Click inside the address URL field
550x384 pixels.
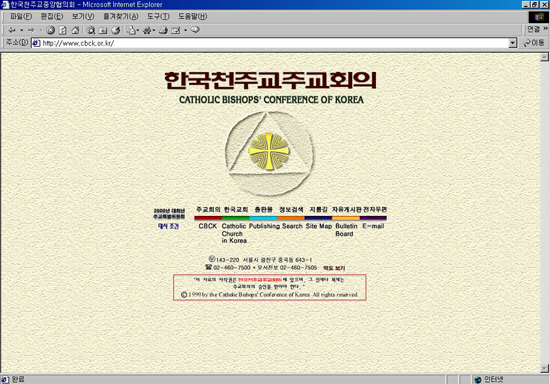click(274, 43)
